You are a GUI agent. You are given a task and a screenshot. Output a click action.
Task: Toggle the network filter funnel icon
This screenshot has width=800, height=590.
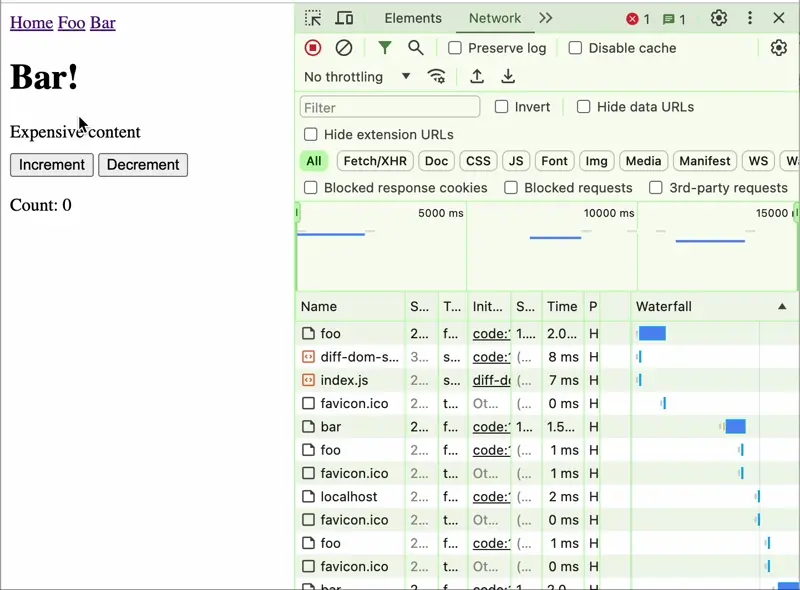coord(385,48)
